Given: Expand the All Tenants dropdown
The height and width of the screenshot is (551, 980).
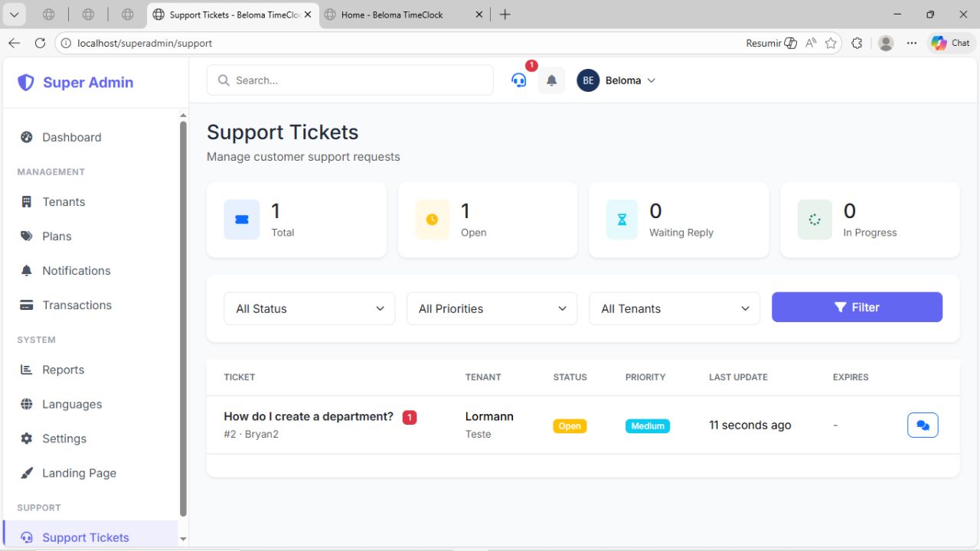Looking at the screenshot, I should (x=674, y=308).
